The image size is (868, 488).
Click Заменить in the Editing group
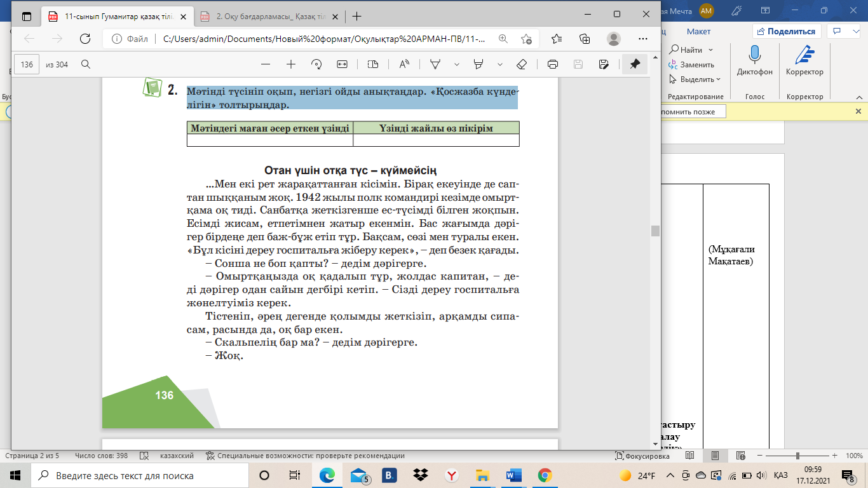click(x=691, y=65)
